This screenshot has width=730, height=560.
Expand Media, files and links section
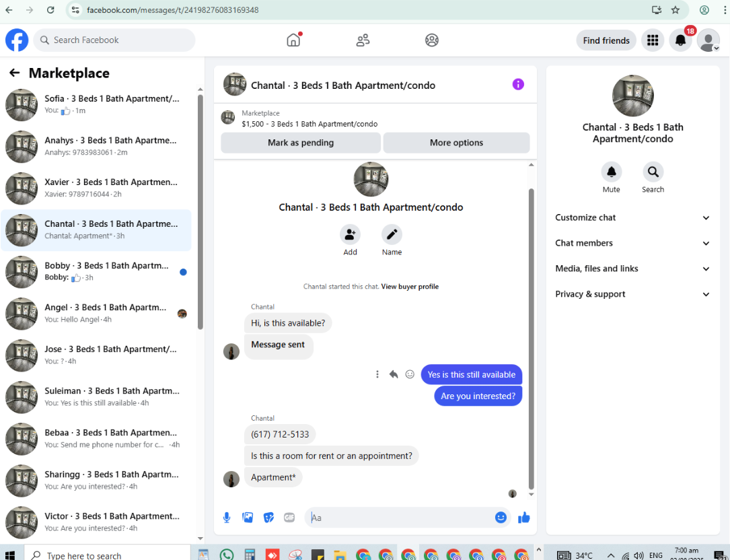click(x=632, y=269)
